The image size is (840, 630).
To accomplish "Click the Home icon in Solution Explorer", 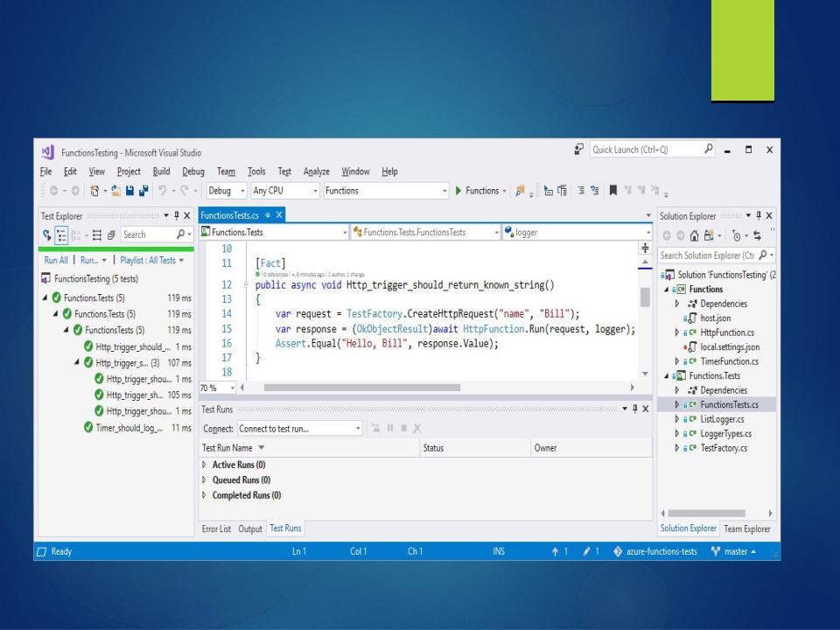I will pyautogui.click(x=694, y=235).
